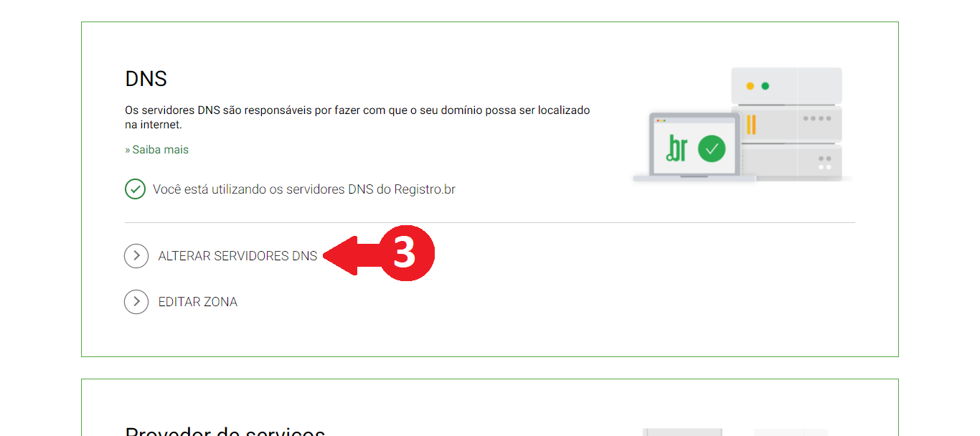Click the DNS servers description paragraph
Viewport: 980px width, 436px height.
pyautogui.click(x=357, y=118)
